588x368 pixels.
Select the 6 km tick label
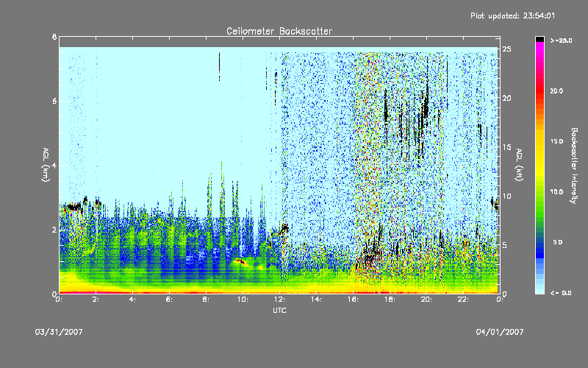[54, 101]
